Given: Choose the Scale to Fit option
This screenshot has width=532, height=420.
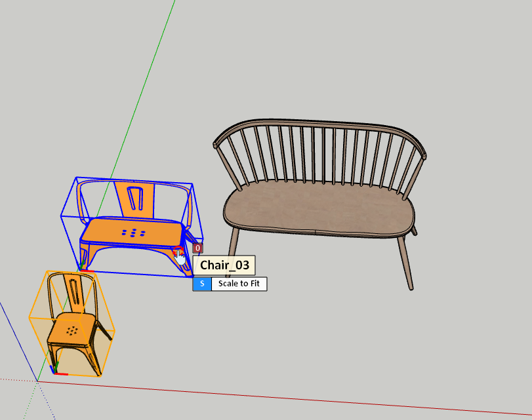Looking at the screenshot, I should coord(239,284).
